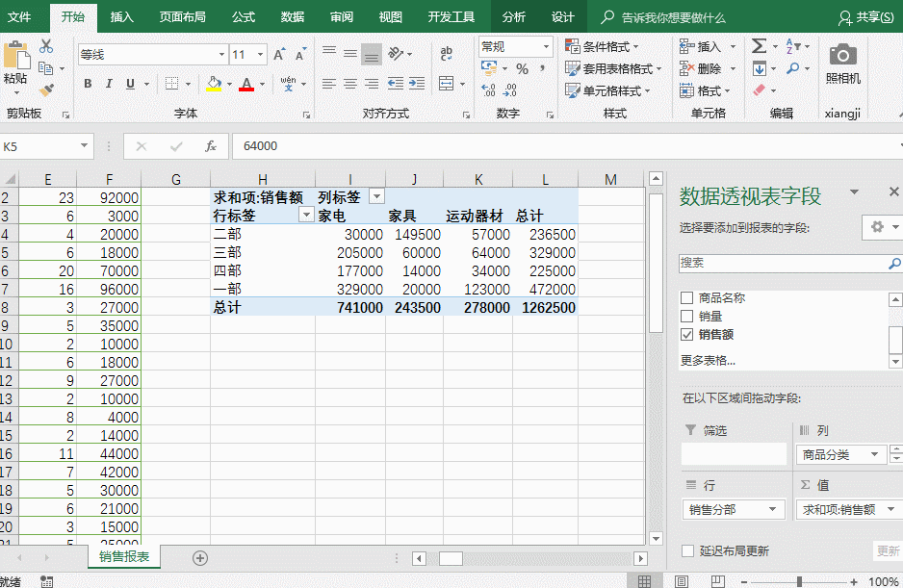Image resolution: width=903 pixels, height=588 pixels.
Task: Enable 延迟布局更新 checkbox
Action: tap(687, 551)
